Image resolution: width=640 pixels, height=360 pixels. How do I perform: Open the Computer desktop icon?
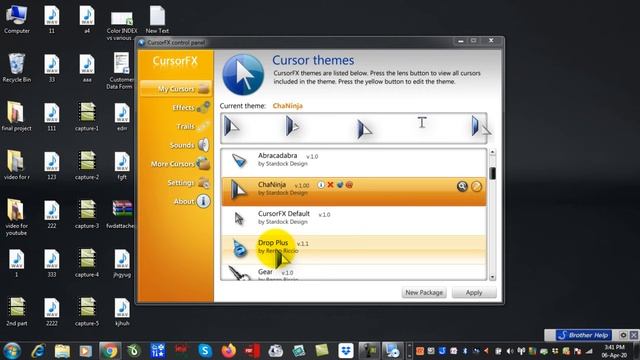tap(17, 19)
